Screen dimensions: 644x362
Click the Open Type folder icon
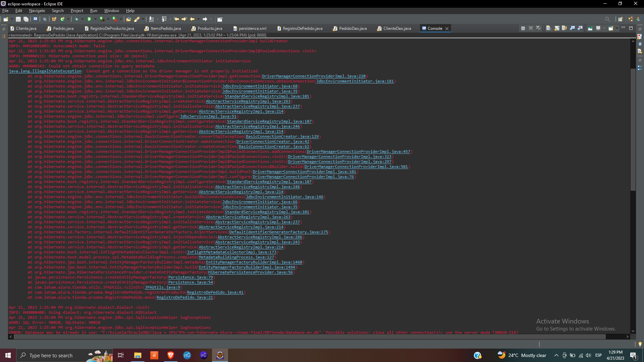pyautogui.click(x=128, y=19)
